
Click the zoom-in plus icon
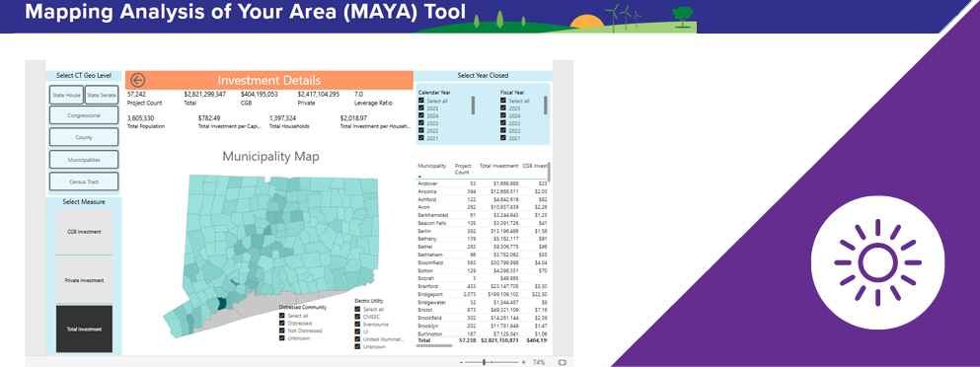[524, 362]
